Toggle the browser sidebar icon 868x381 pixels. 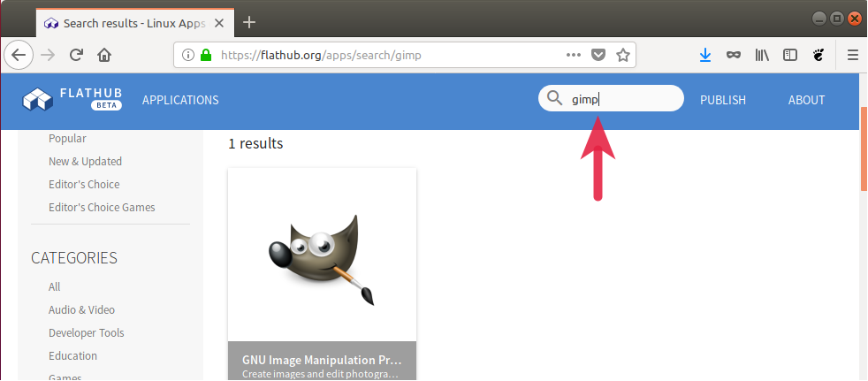point(790,55)
